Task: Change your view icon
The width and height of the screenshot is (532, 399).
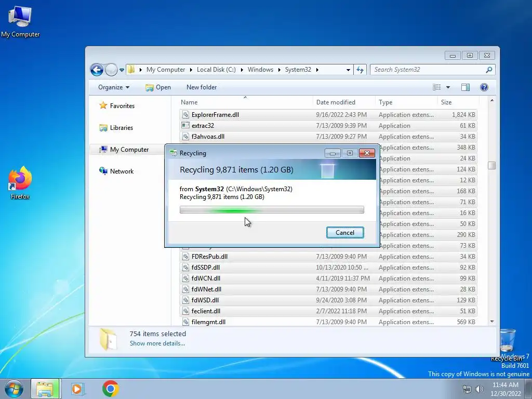Action: pyautogui.click(x=436, y=87)
